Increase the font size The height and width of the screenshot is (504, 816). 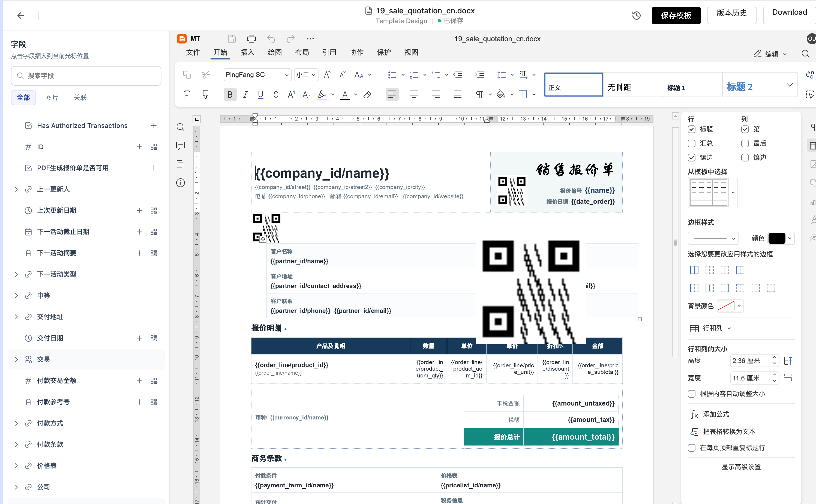[327, 75]
